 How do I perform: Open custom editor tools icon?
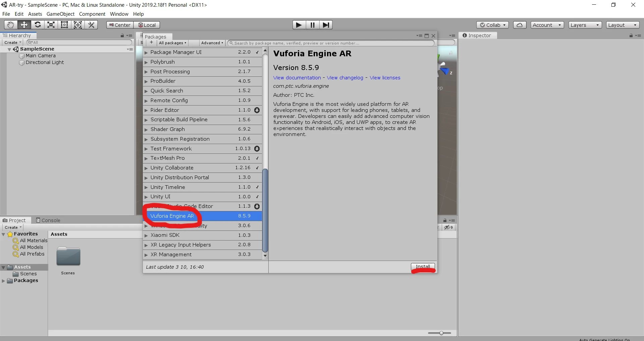point(91,25)
